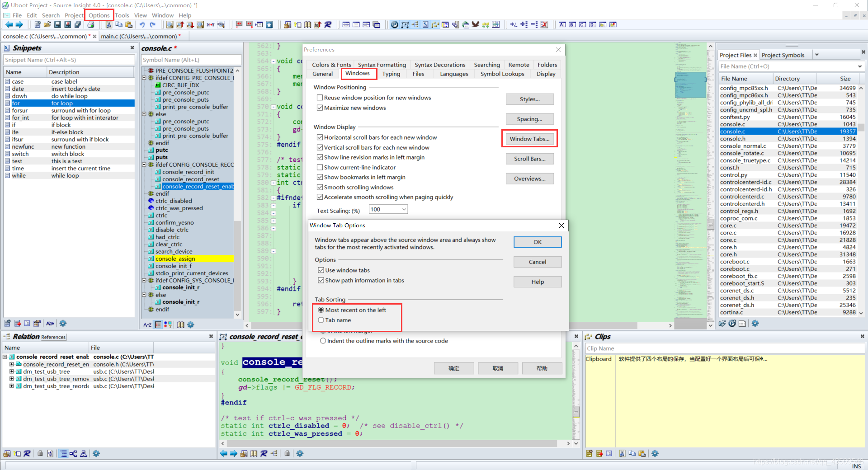Collapse console_record_reset_enab relation root node
Screen dimensions: 868x470
coord(5,357)
